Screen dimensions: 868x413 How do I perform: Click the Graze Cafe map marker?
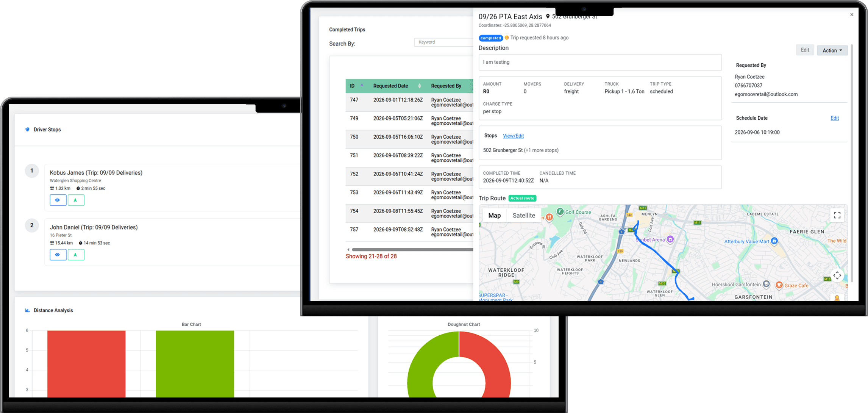(x=779, y=285)
